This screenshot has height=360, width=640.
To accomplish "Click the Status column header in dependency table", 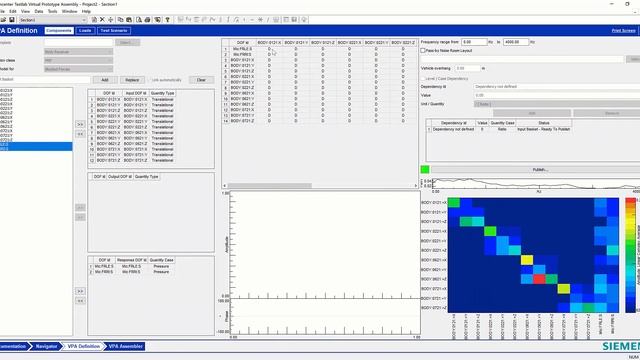I will tap(544, 123).
